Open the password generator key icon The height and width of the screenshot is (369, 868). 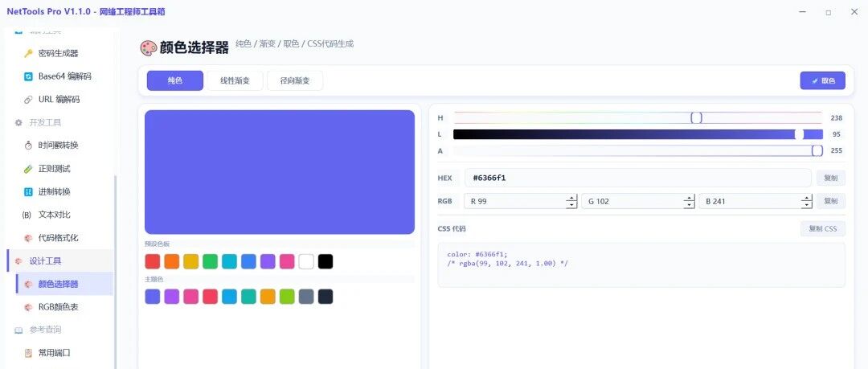28,53
